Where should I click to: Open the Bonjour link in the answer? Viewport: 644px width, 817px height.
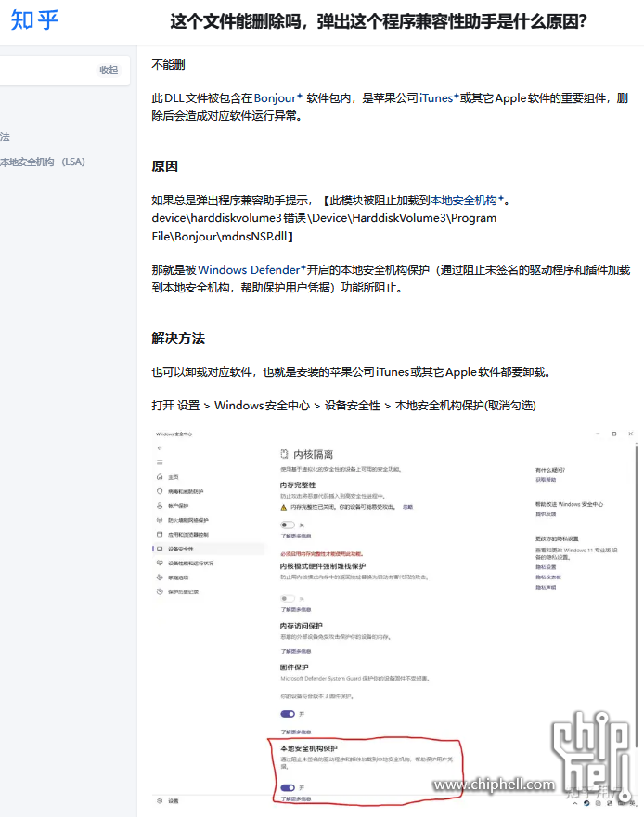pyautogui.click(x=273, y=97)
